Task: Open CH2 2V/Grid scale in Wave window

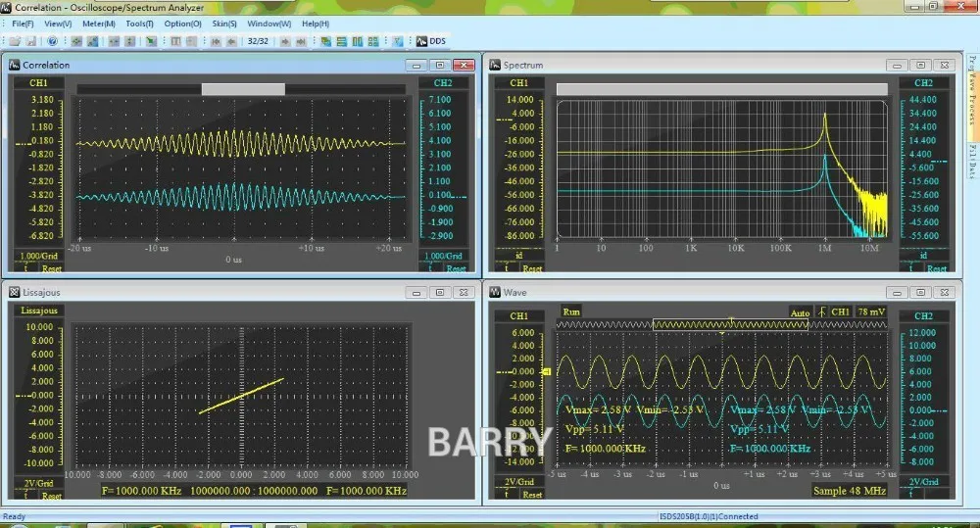Action: (x=923, y=482)
